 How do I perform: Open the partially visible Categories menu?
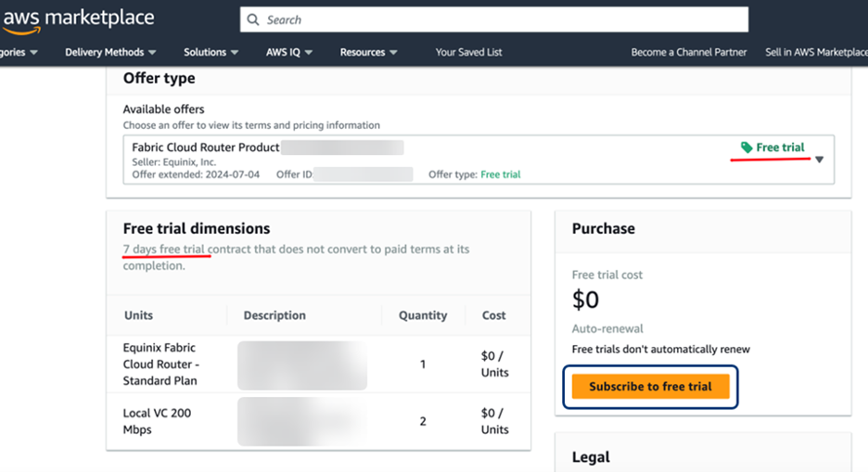pos(19,52)
